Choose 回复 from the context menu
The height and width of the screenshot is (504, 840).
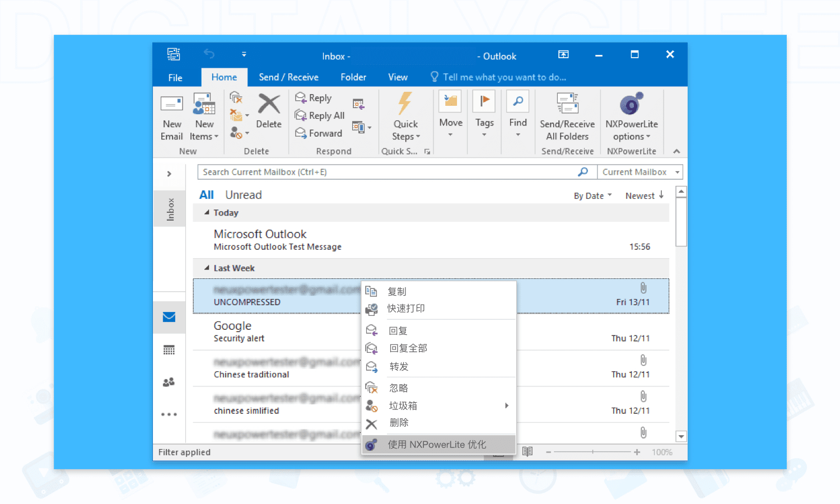click(x=438, y=330)
